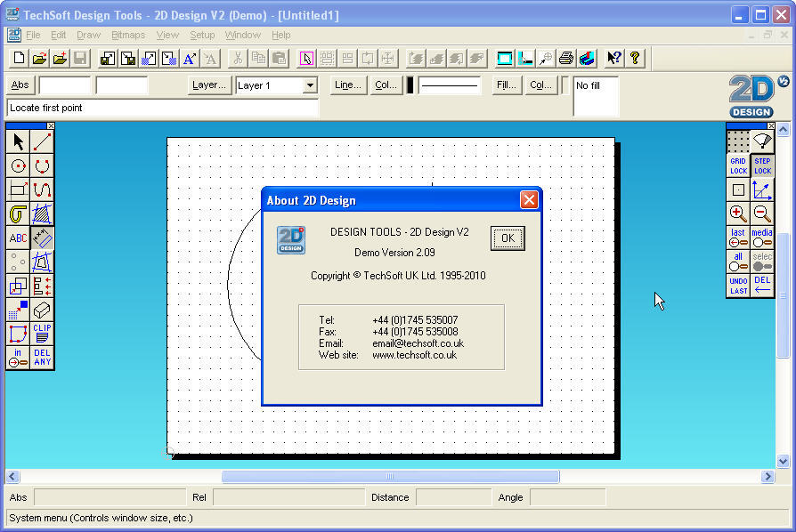This screenshot has height=532, width=796.
Task: Open a new document
Action: [18, 57]
